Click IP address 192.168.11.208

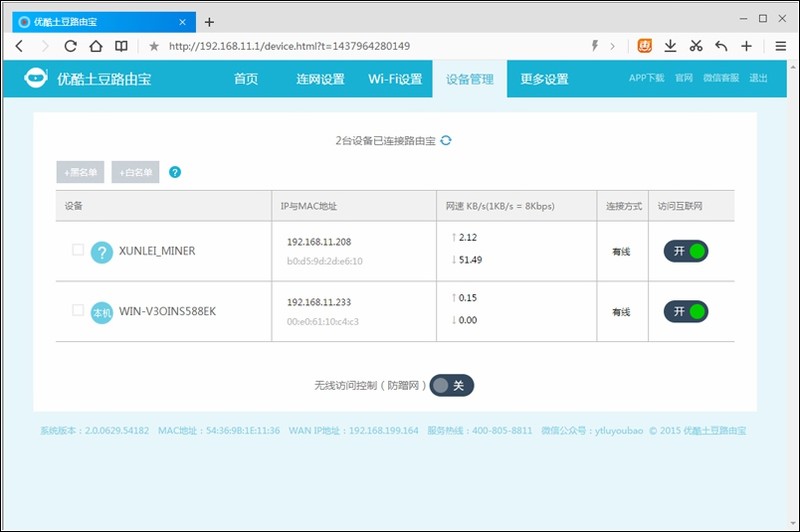[x=319, y=242]
